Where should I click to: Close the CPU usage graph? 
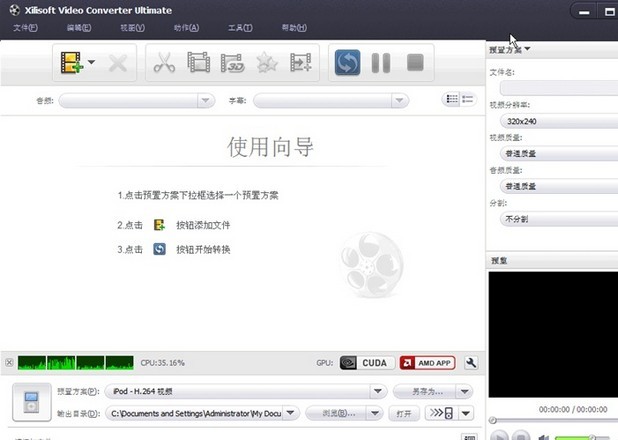(9, 363)
